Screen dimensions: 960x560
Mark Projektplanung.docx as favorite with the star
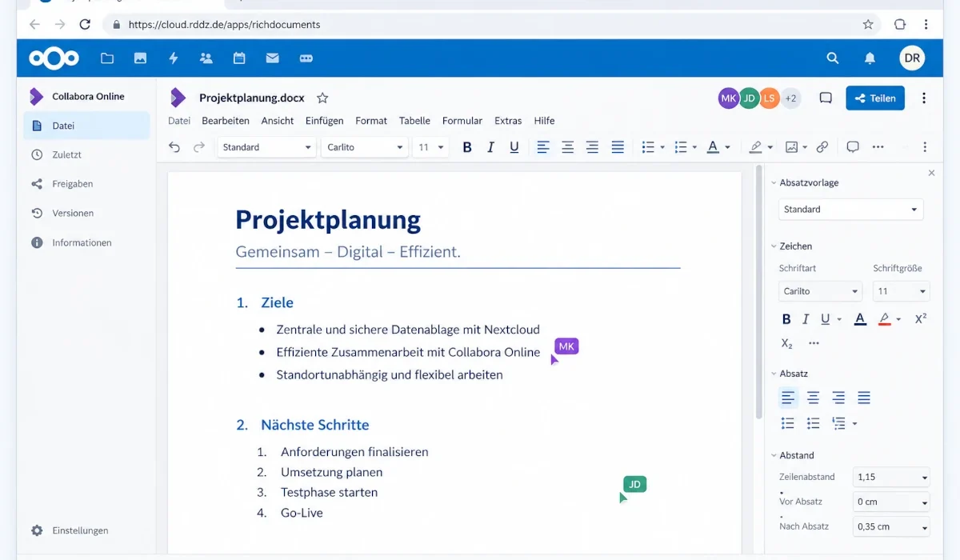[322, 98]
